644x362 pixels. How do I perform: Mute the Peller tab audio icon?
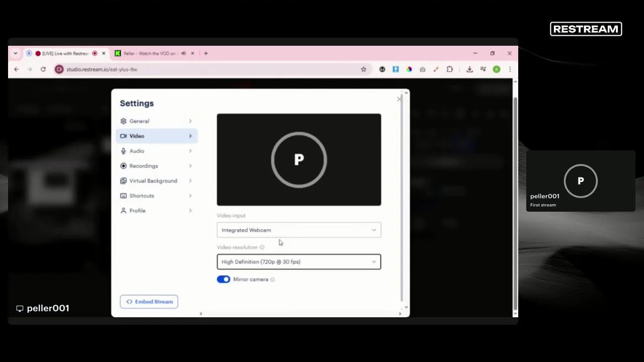pyautogui.click(x=184, y=53)
